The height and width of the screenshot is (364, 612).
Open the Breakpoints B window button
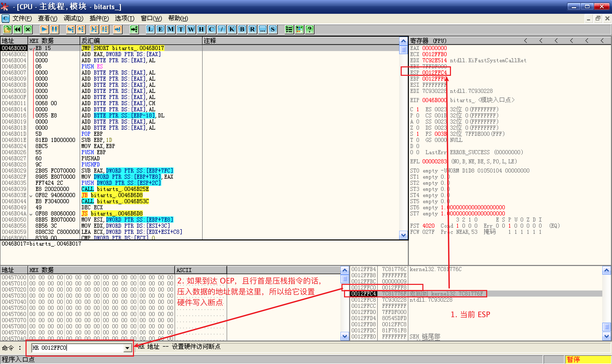pyautogui.click(x=242, y=29)
